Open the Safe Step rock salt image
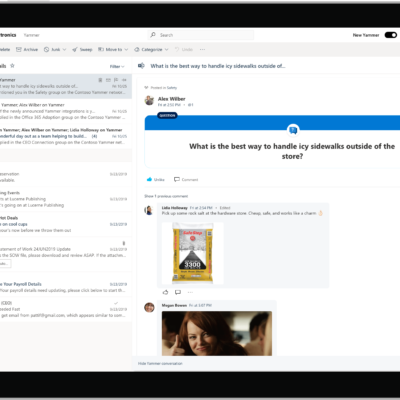400x400 pixels. pyautogui.click(x=192, y=253)
